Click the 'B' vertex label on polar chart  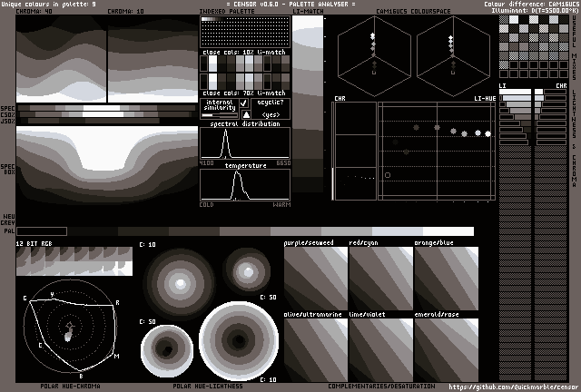(81, 376)
